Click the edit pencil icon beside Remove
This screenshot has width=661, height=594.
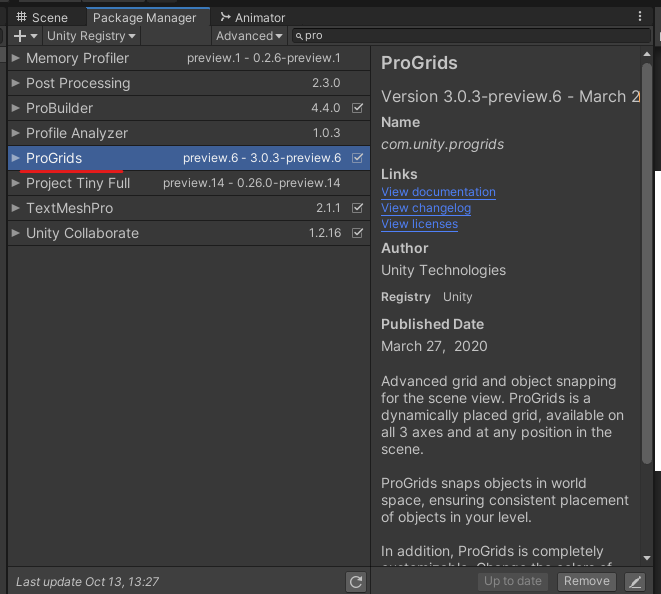pyautogui.click(x=634, y=581)
